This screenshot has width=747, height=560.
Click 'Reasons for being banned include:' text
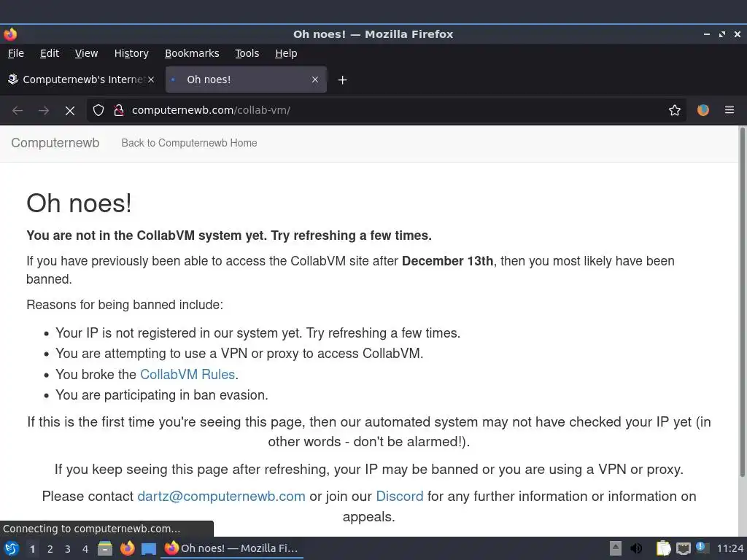point(124,305)
